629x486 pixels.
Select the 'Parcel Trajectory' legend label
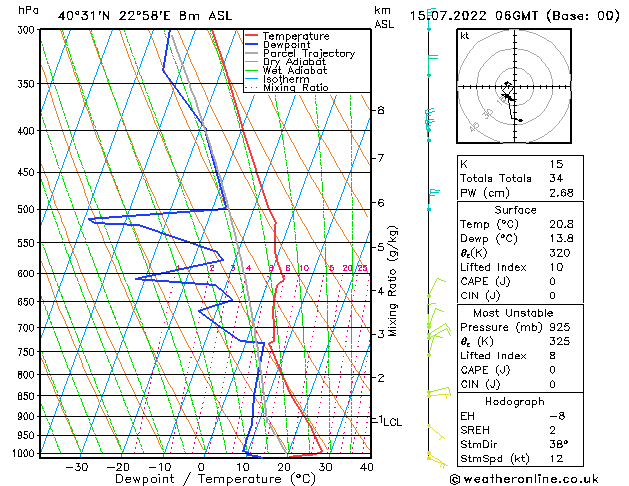pos(309,53)
